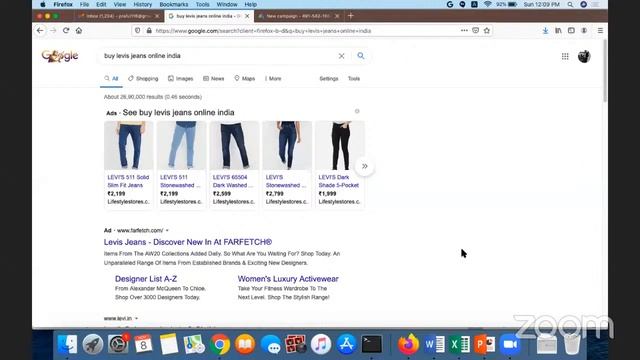The image size is (640, 360).
Task: Open the Firefox application menu
Action: coord(63,4)
